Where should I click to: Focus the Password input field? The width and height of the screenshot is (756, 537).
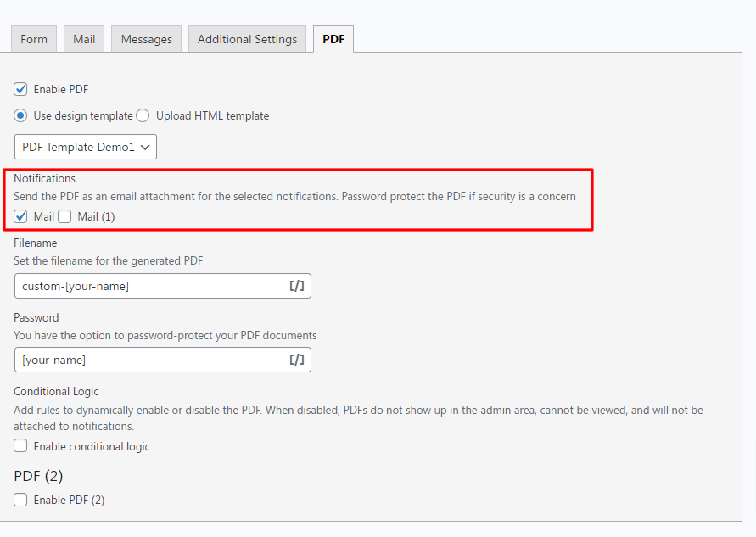click(148, 360)
